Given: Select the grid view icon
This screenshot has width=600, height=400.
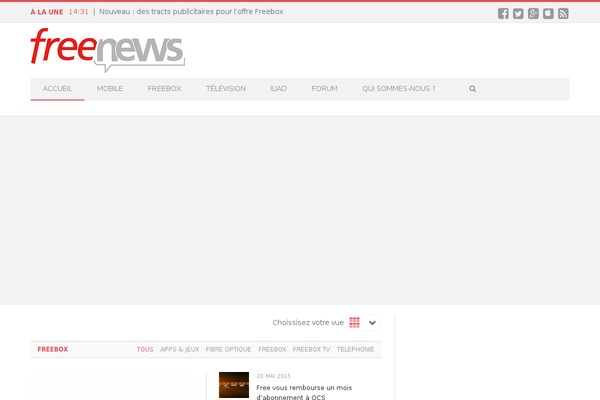Looking at the screenshot, I should (x=354, y=322).
